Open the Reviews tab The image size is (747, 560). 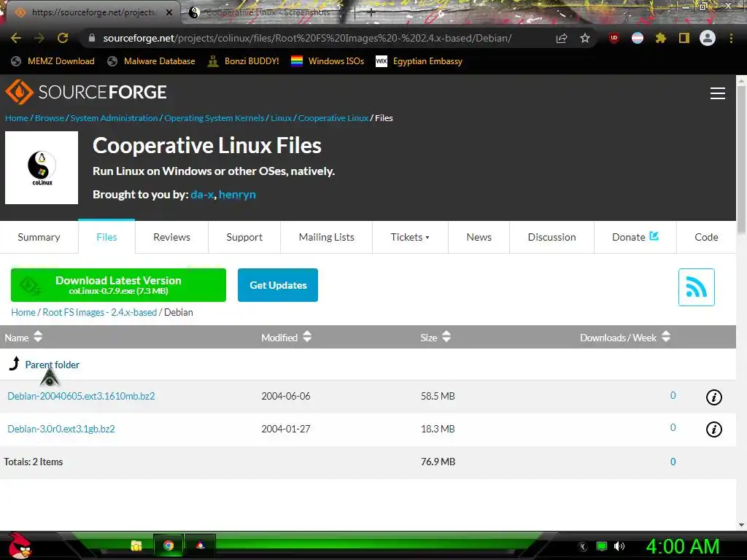[171, 237]
